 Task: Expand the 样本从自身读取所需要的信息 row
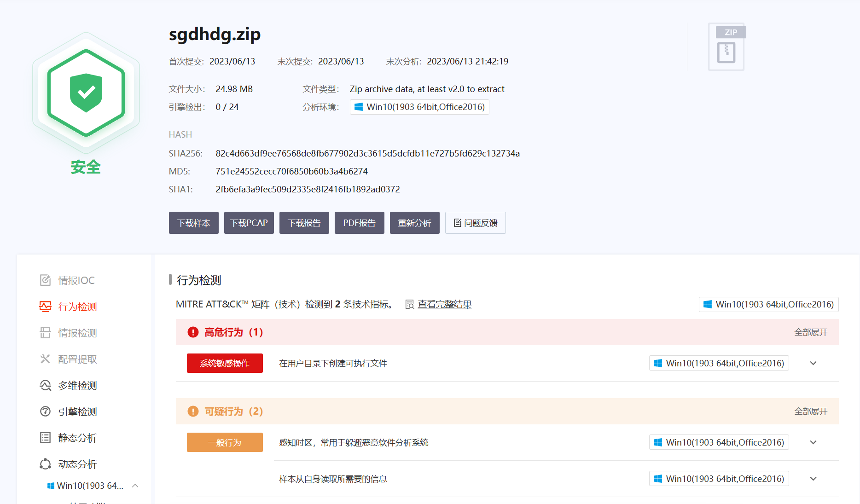pos(814,479)
